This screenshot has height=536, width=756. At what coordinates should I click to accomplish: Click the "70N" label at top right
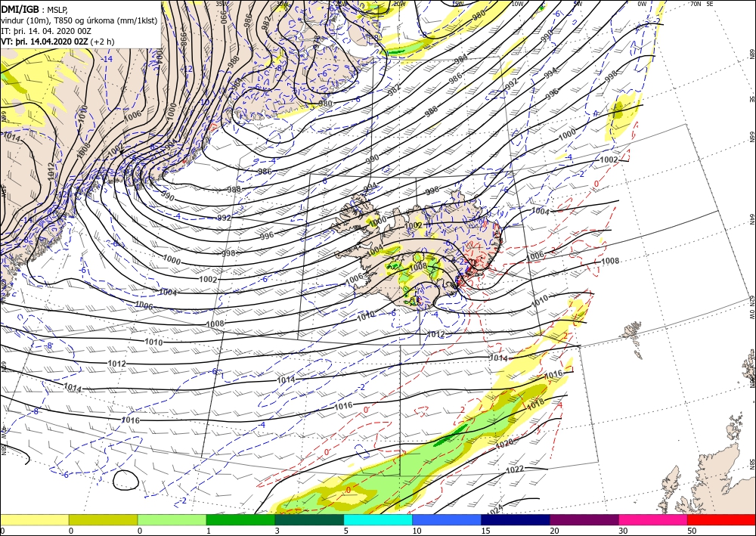coord(696,4)
